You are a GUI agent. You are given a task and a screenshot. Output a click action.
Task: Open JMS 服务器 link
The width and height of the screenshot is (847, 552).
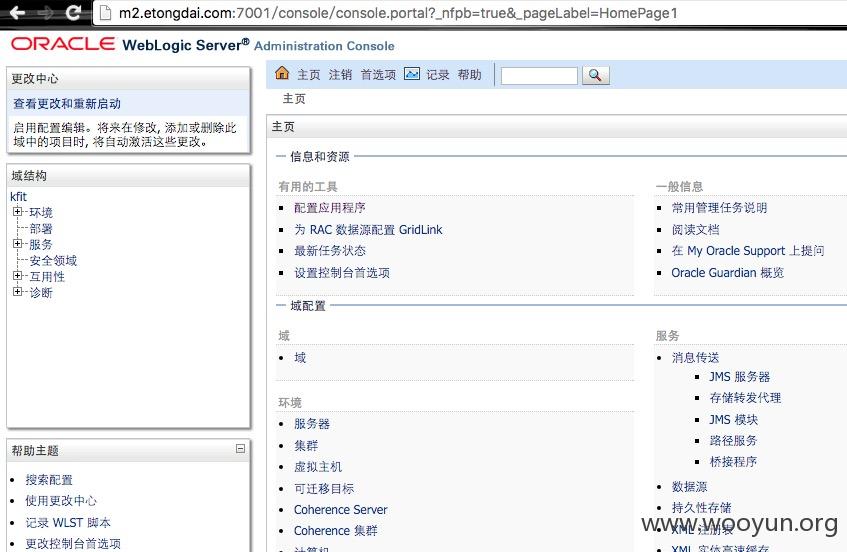click(x=740, y=377)
